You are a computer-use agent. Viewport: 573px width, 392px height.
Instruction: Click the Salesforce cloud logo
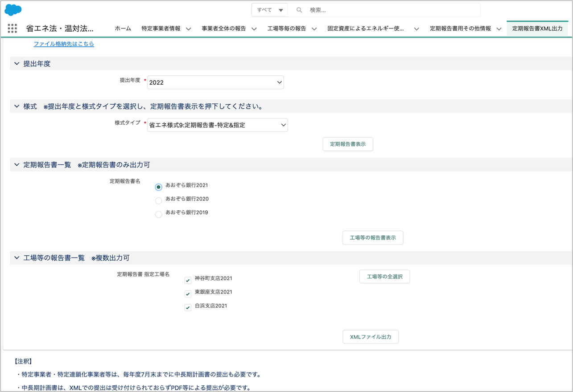point(13,9)
